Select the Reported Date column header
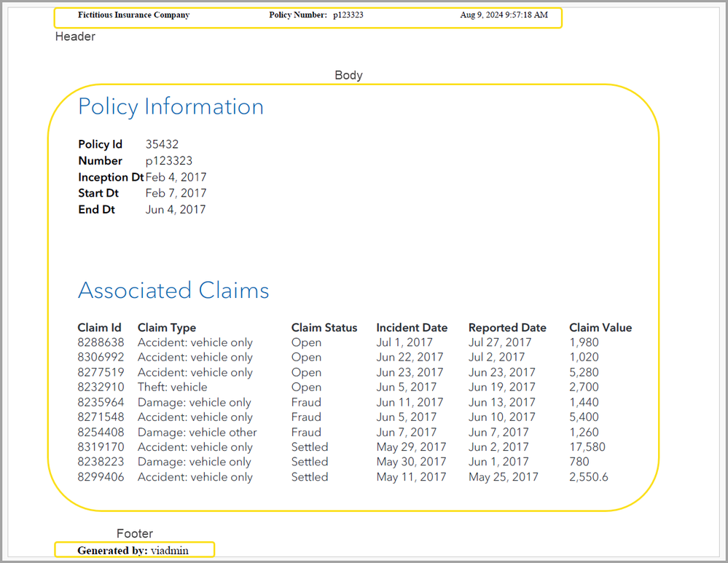 coord(507,328)
